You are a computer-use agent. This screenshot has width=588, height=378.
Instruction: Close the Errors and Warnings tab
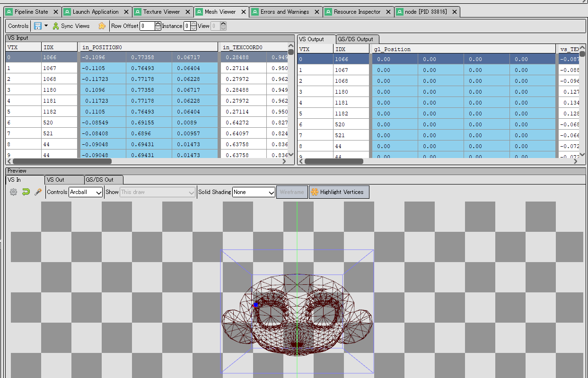coord(317,12)
